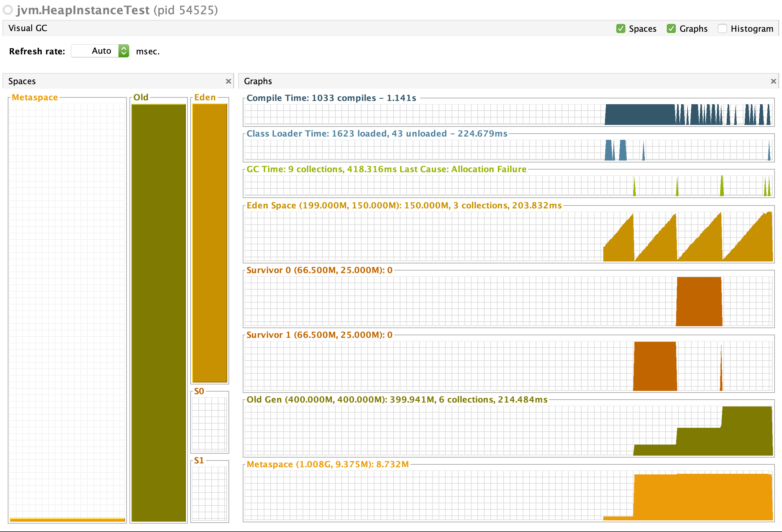Open the Refresh rate Auto dropdown
Image resolution: width=782 pixels, height=532 pixels.
pos(100,51)
